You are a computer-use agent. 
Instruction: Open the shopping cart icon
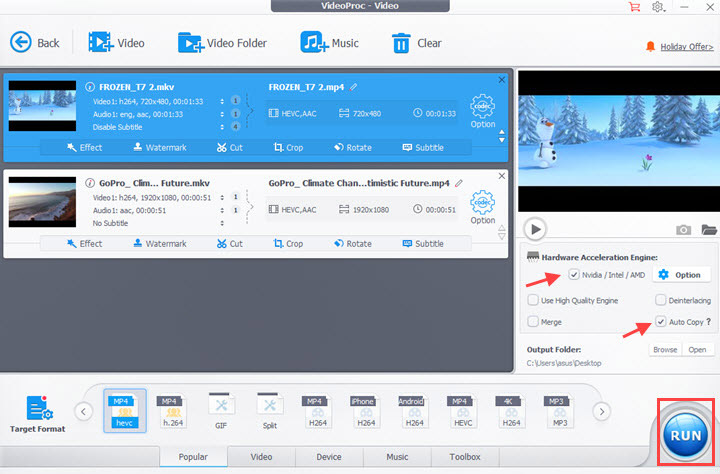(635, 7)
